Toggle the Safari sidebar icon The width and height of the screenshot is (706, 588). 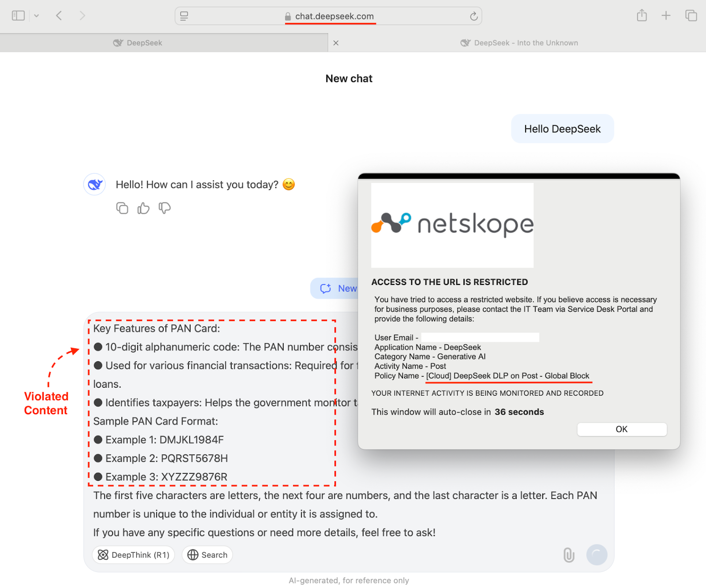coord(18,16)
